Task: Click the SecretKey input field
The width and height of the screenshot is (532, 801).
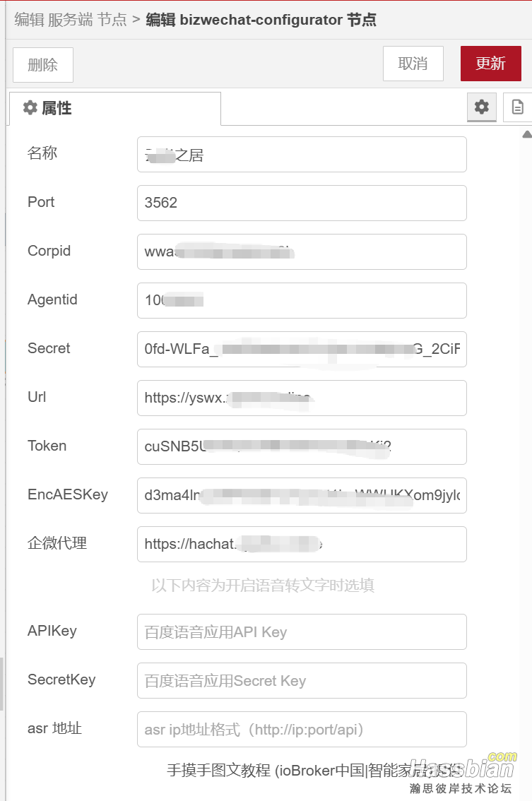Action: click(302, 680)
